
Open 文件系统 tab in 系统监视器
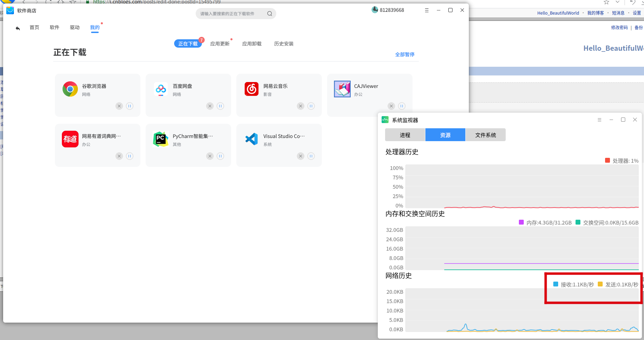pos(486,135)
